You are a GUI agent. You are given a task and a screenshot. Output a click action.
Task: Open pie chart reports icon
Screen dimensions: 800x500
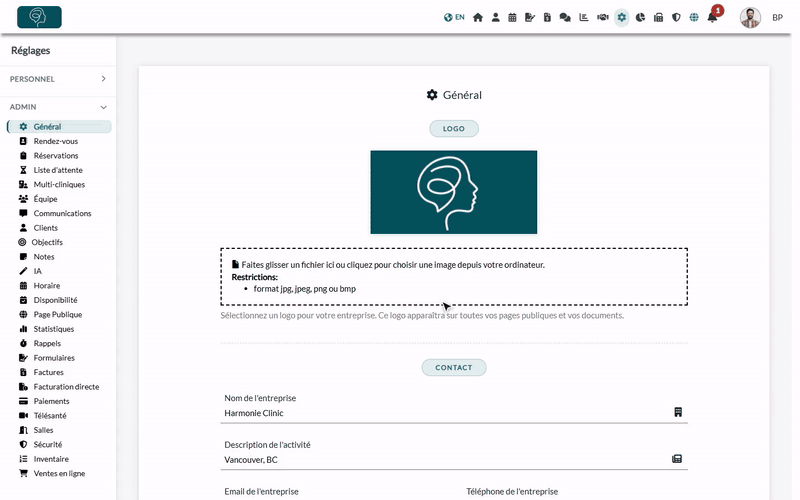(640, 17)
